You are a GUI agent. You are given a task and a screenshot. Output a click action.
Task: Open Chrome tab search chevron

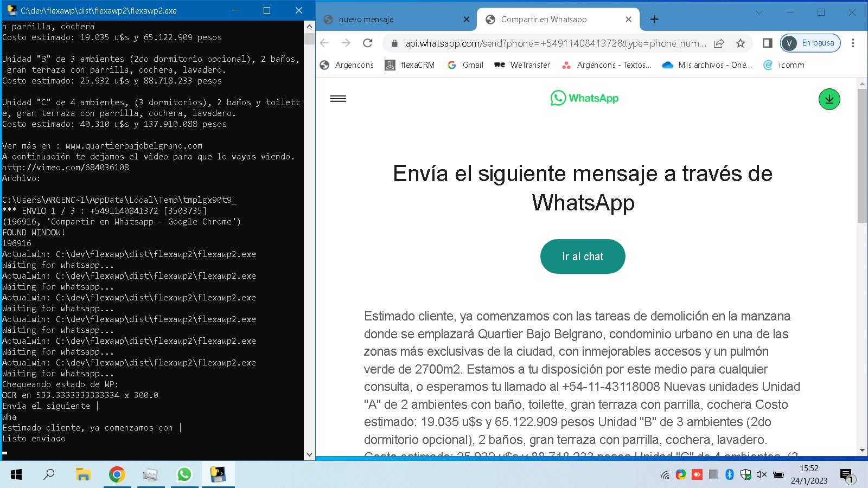click(759, 12)
